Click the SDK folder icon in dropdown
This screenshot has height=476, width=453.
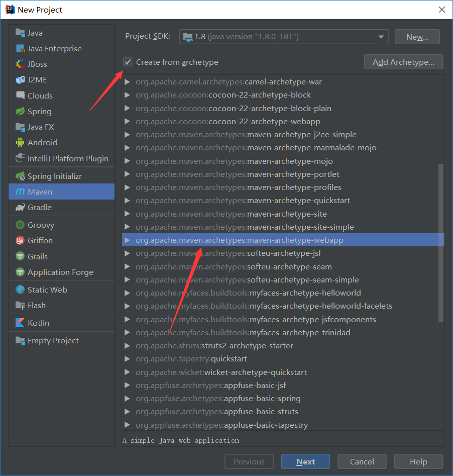(x=188, y=37)
